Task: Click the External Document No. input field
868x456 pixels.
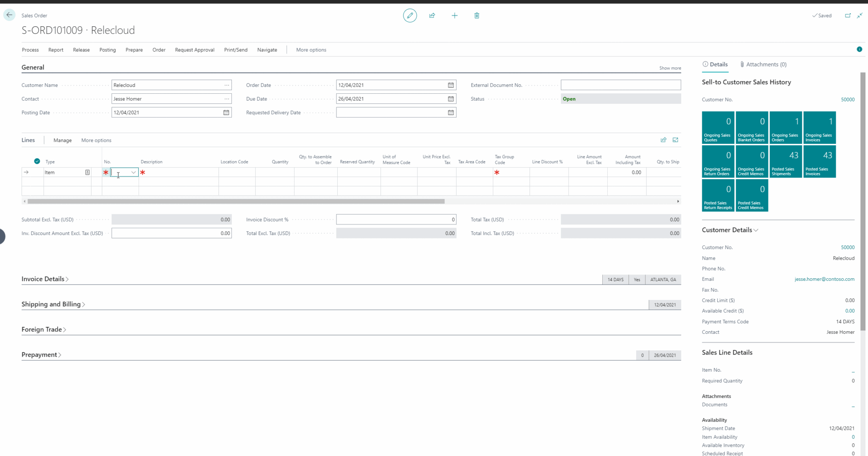Action: [620, 85]
